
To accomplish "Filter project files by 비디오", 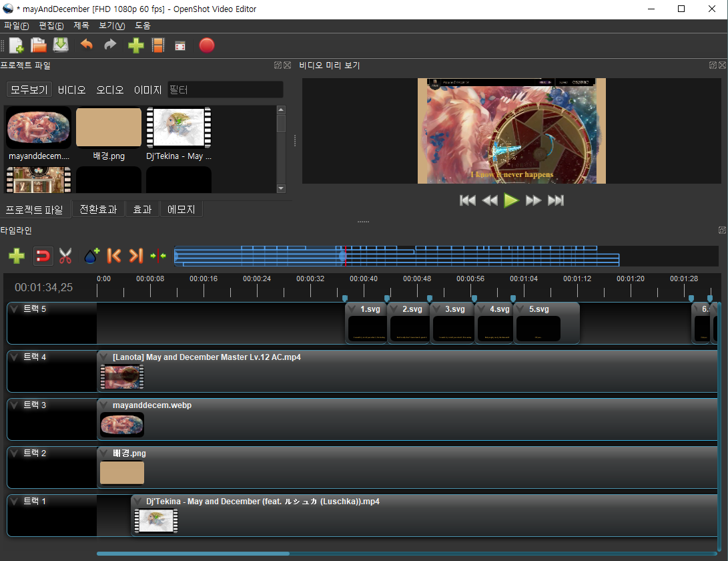I will (71, 89).
